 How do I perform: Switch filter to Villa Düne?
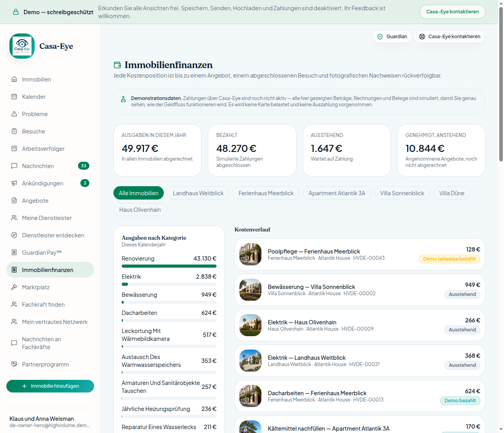pyautogui.click(x=452, y=193)
